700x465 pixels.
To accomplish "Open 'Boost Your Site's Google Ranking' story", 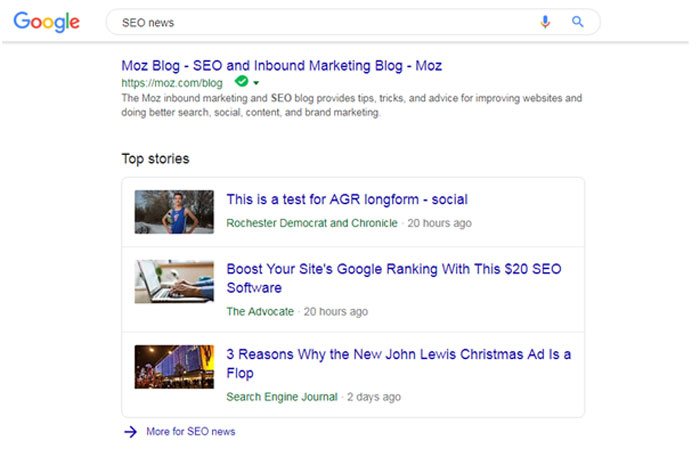I will (394, 278).
